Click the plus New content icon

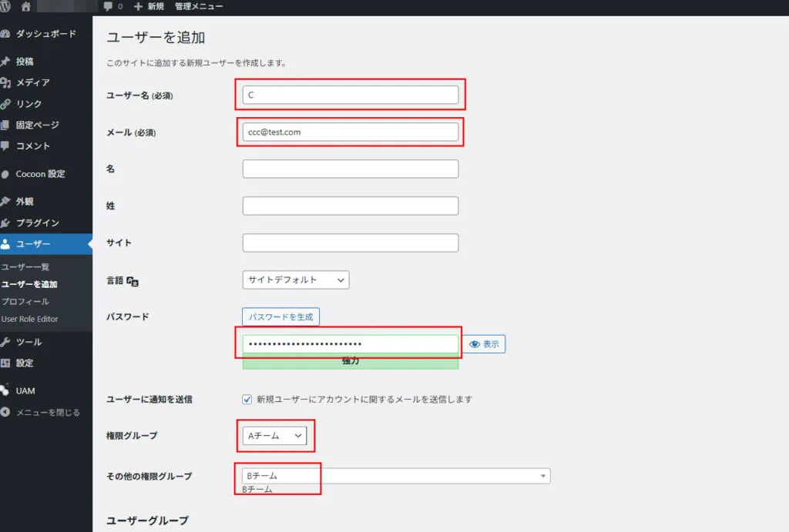pos(139,6)
